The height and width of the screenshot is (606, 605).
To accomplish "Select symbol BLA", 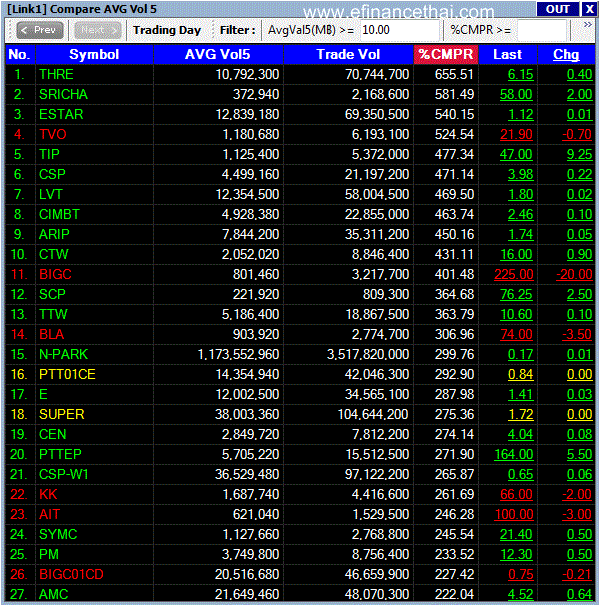I will (51, 334).
